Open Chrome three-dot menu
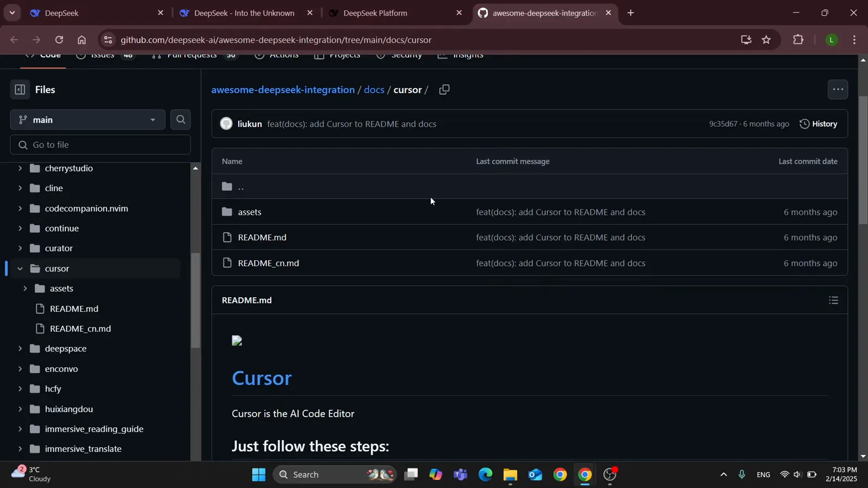The height and width of the screenshot is (488, 868). tap(854, 40)
